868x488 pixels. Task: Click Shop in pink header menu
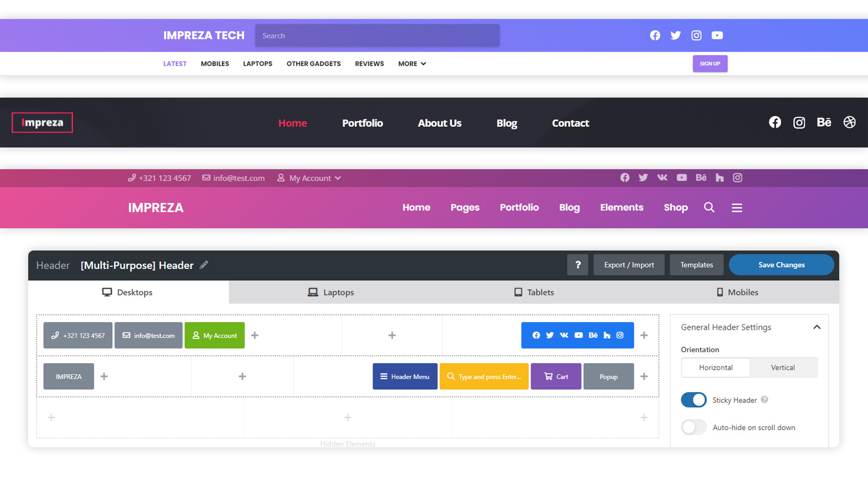click(x=675, y=208)
